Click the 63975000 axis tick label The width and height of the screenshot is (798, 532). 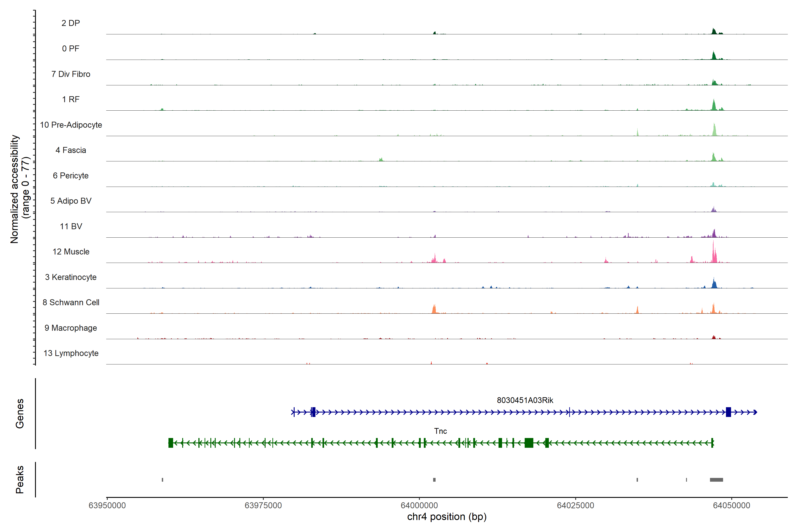(263, 505)
